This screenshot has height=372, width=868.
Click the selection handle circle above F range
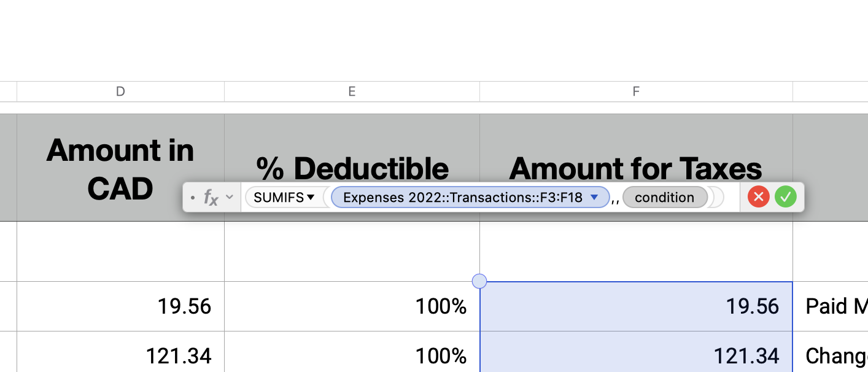tap(479, 281)
